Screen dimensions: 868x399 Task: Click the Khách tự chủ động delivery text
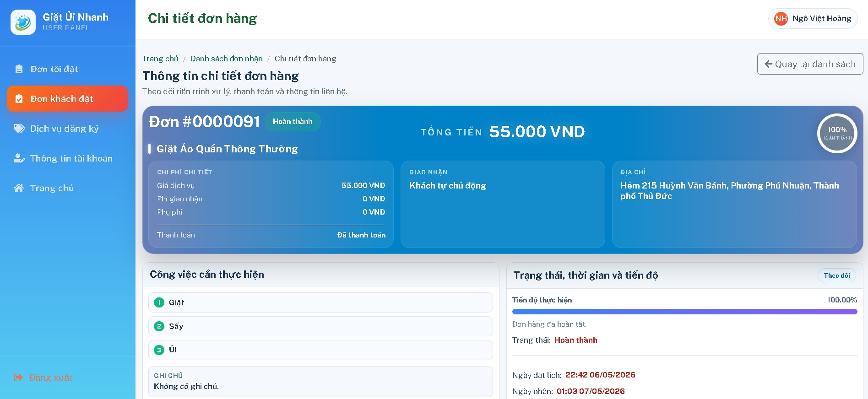448,185
